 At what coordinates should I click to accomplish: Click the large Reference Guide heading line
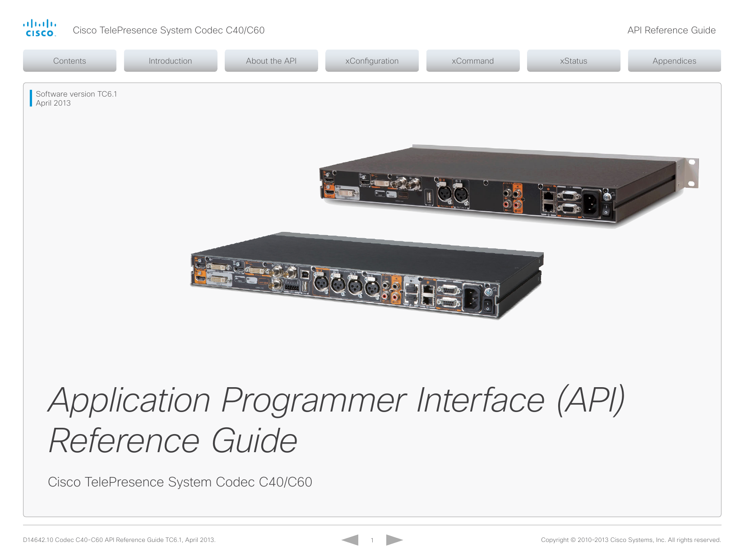click(173, 441)
